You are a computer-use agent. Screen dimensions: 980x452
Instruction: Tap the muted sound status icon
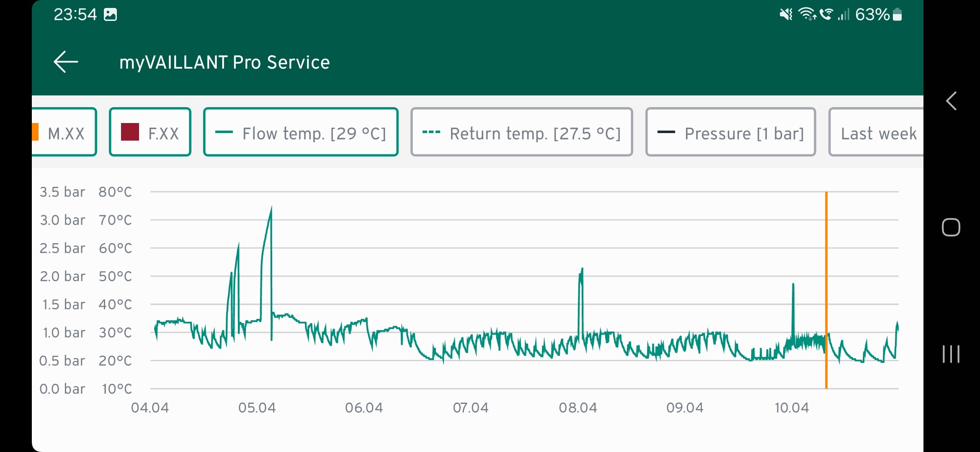[785, 15]
